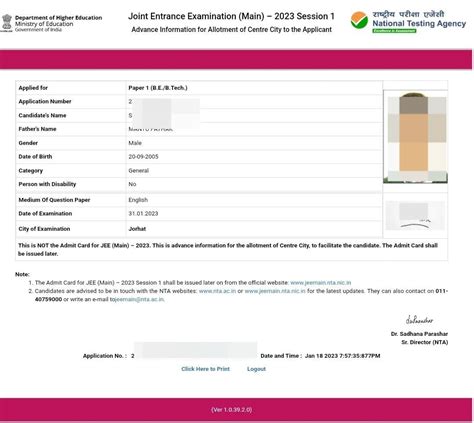Screen dimensions: 474x423
Task: Click the 'Sr. Director (NTA)' text
Action: pos(425,342)
